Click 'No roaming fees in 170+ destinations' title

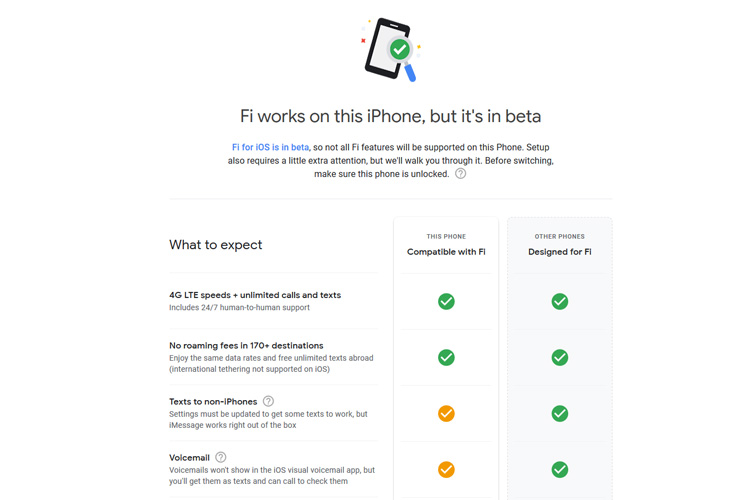(246, 345)
